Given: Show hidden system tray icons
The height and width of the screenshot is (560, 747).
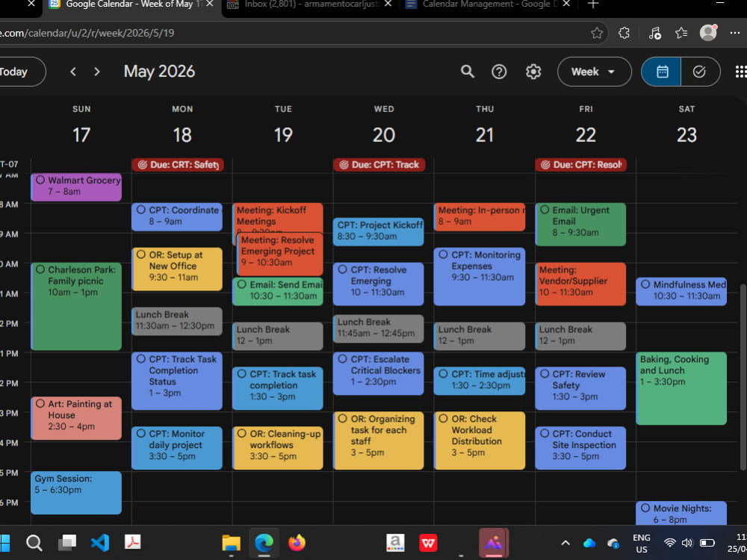Looking at the screenshot, I should click(x=565, y=543).
